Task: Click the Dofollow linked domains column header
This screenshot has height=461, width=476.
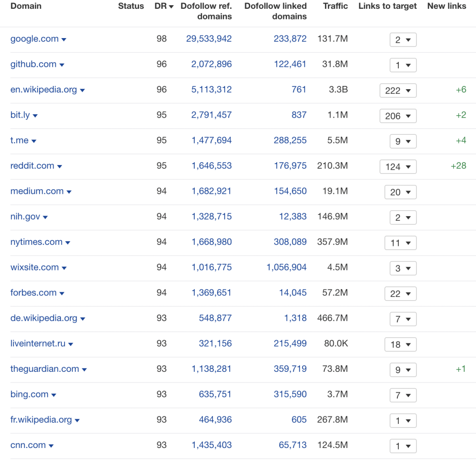Action: coord(275,11)
